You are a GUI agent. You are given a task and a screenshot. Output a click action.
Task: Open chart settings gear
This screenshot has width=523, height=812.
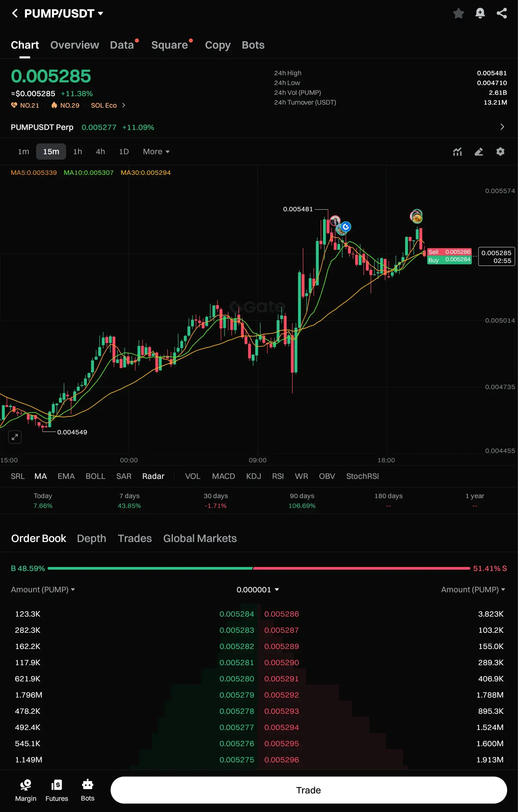point(500,152)
